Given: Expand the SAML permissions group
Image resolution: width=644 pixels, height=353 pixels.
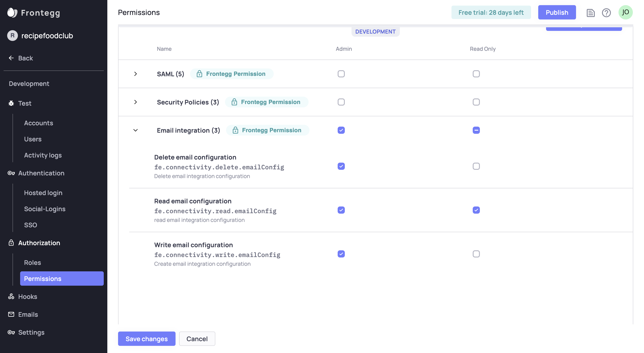Looking at the screenshot, I should coord(136,74).
